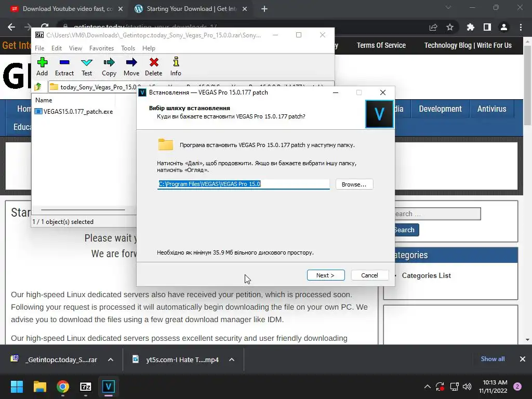Open Chrome extensions puzzle icon

470,27
